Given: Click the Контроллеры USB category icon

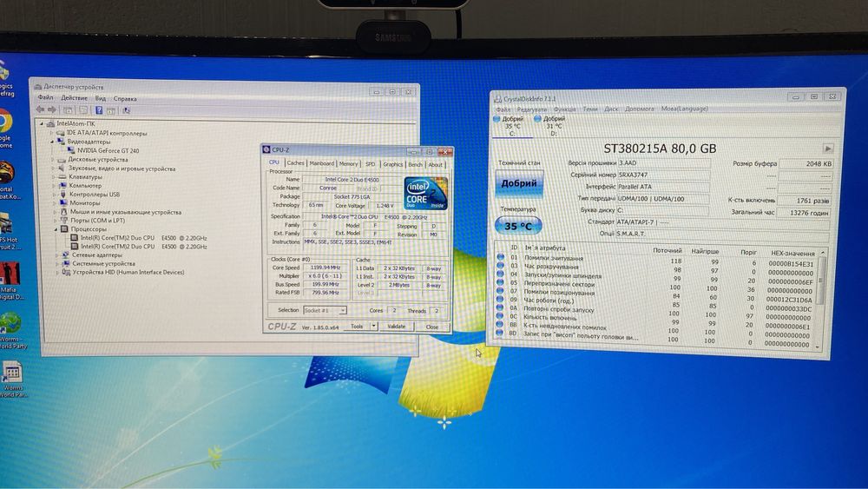Looking at the screenshot, I should point(62,195).
